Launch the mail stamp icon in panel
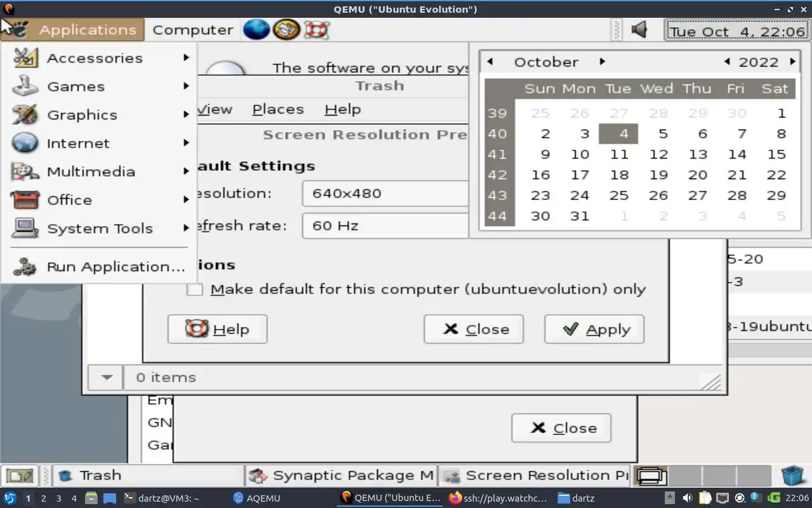Screen dimensions: 812x508 pyautogui.click(x=286, y=29)
